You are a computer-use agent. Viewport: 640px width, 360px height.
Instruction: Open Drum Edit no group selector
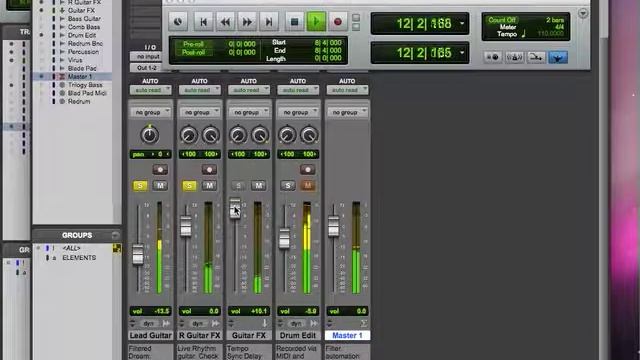pos(298,112)
